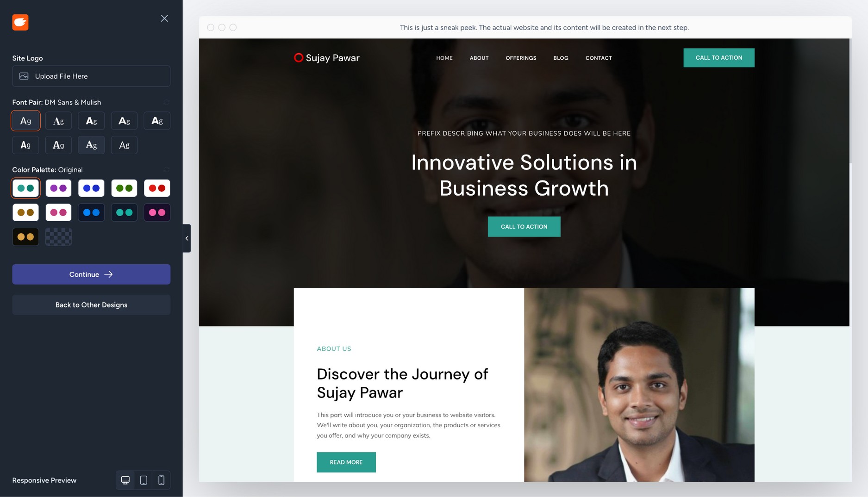The width and height of the screenshot is (868, 497).
Task: Select the DM Sans & Mulish font pair
Action: point(25,121)
